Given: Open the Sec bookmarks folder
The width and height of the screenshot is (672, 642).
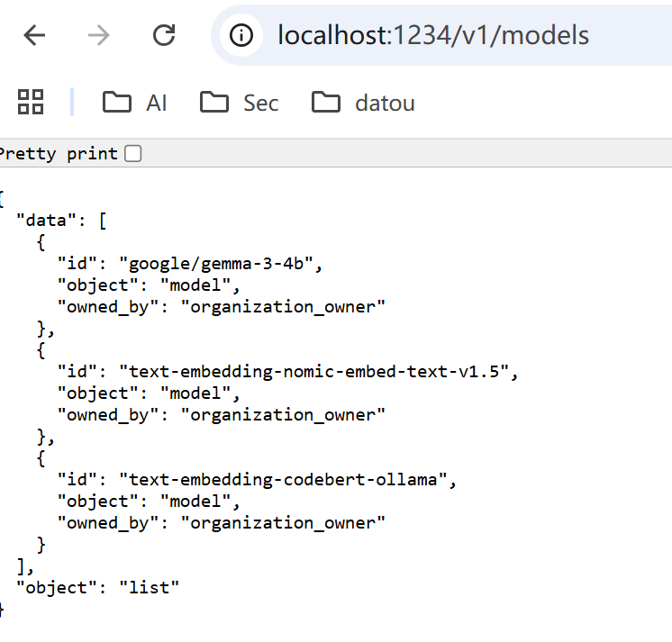Looking at the screenshot, I should point(239,103).
